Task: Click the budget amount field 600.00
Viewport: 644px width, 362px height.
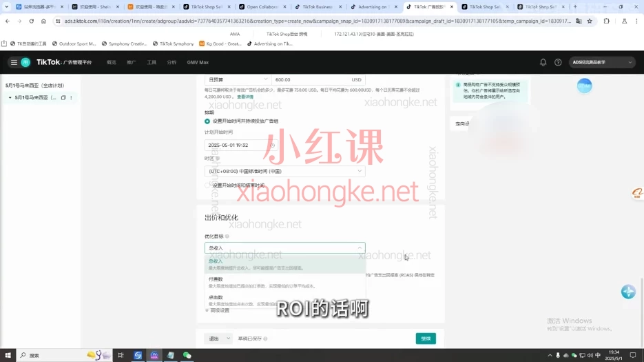Action: 318,79
